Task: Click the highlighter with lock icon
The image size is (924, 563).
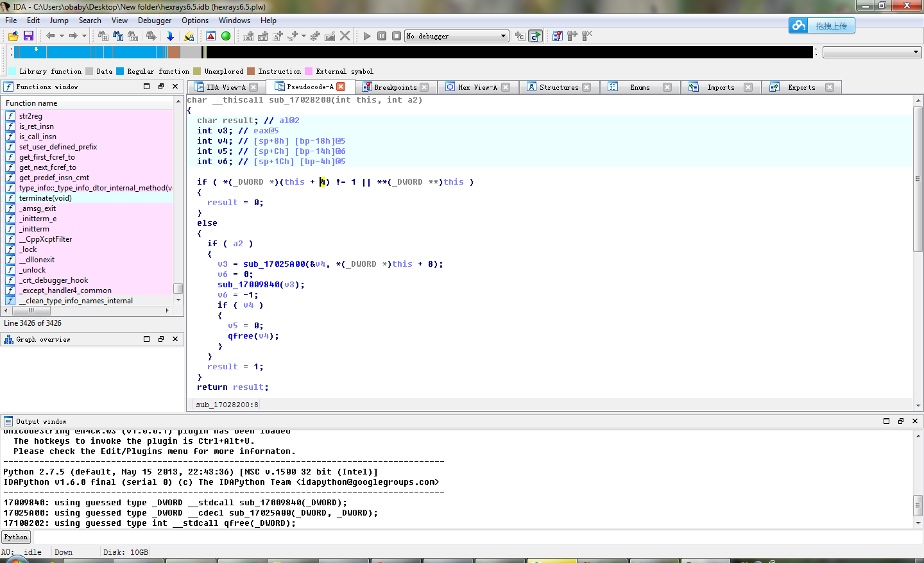Action: (189, 36)
